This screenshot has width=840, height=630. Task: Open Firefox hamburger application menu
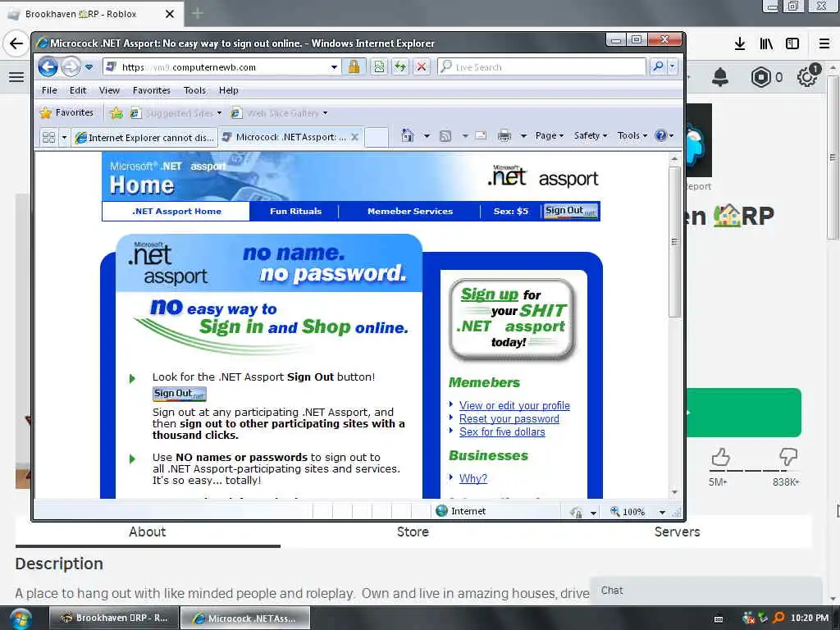pyautogui.click(x=824, y=43)
